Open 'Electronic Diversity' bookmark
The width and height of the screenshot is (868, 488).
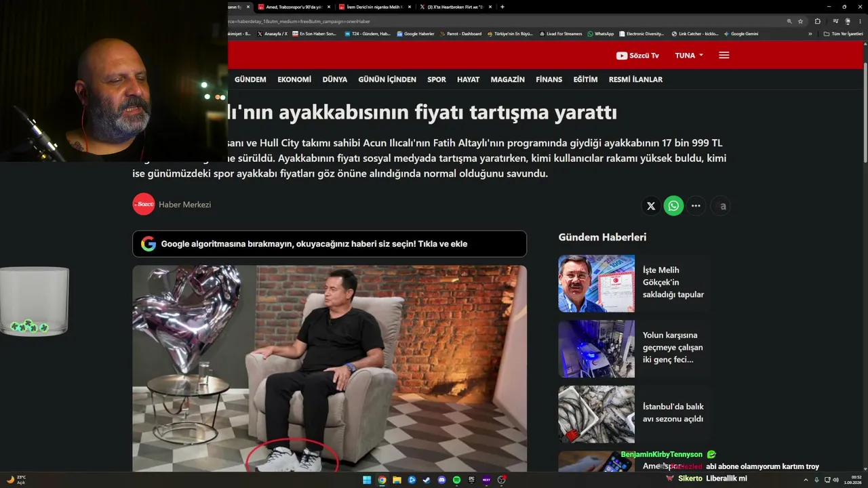coord(642,34)
